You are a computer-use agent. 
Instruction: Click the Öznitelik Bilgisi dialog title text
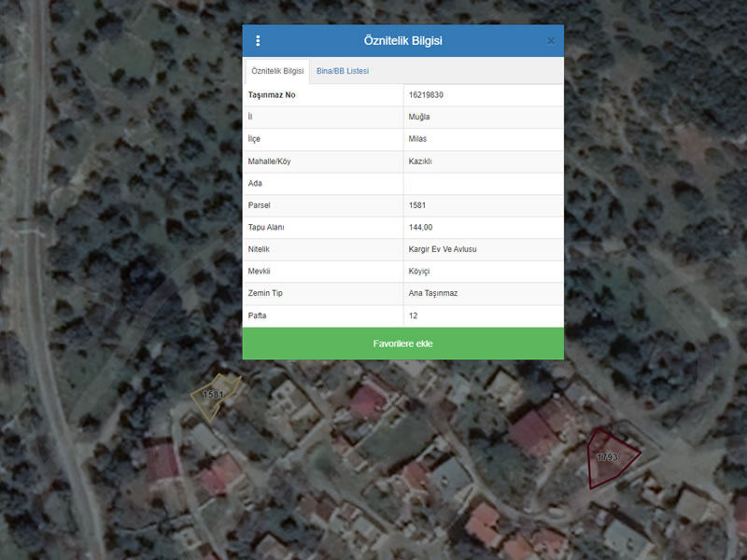402,41
